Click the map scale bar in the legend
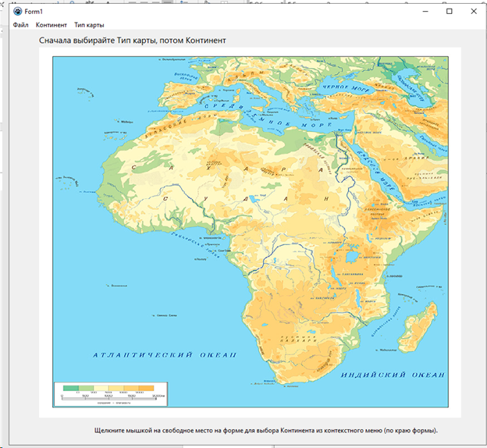Screen dimensions: 487x448 pos(109,397)
